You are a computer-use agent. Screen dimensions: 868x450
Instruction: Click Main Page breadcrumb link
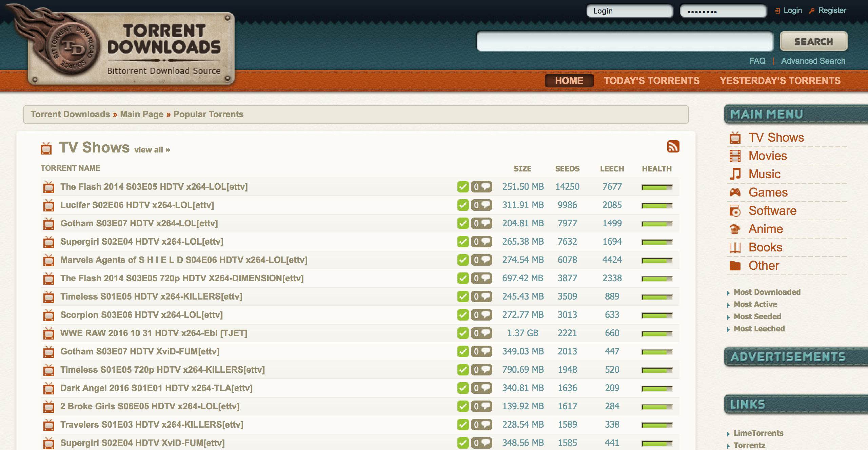point(142,114)
